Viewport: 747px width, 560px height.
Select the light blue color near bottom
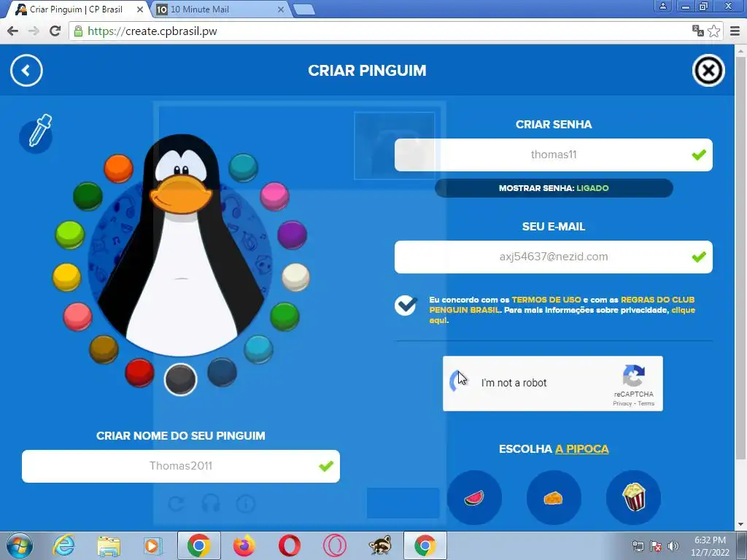pyautogui.click(x=259, y=349)
